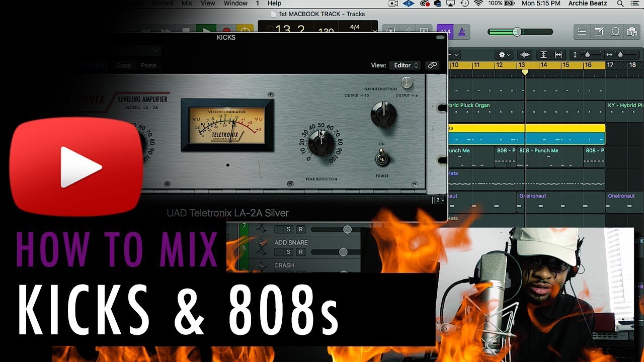Solo track 7
The height and width of the screenshot is (362, 644).
point(289,229)
